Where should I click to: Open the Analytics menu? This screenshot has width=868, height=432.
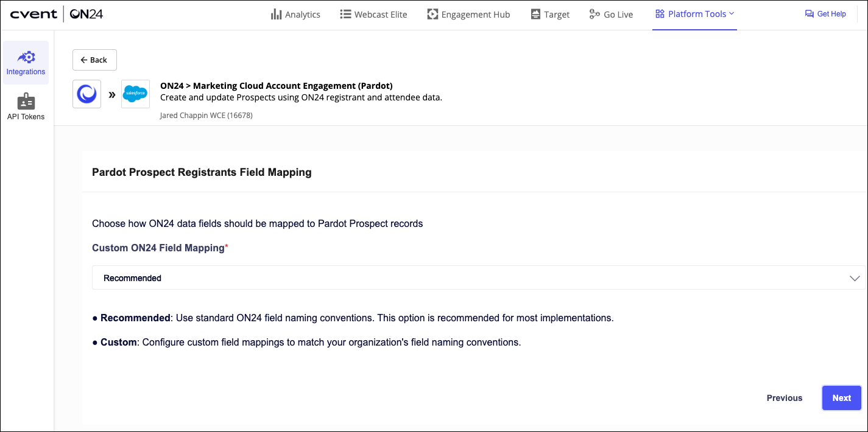click(x=295, y=14)
